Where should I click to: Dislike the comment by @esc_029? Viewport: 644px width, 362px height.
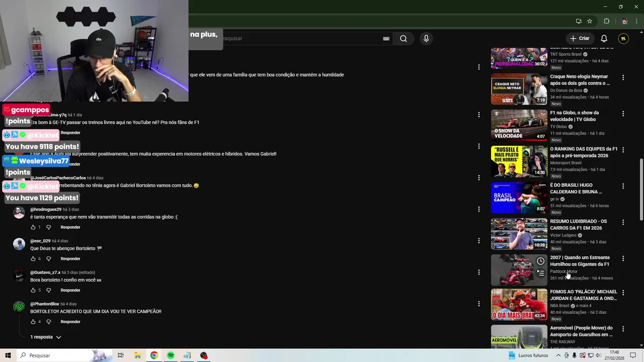click(x=49, y=259)
